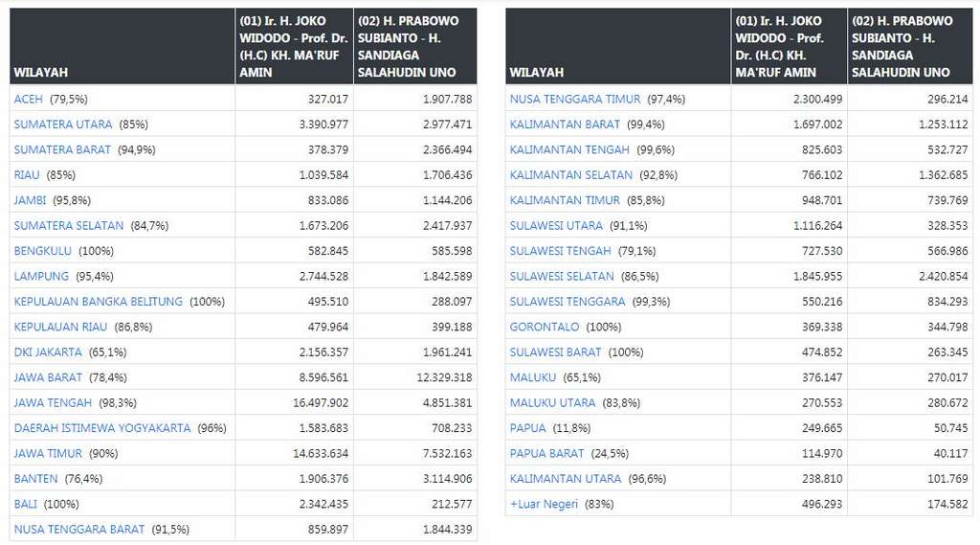Click the PAPUA BARAT link

click(546, 453)
